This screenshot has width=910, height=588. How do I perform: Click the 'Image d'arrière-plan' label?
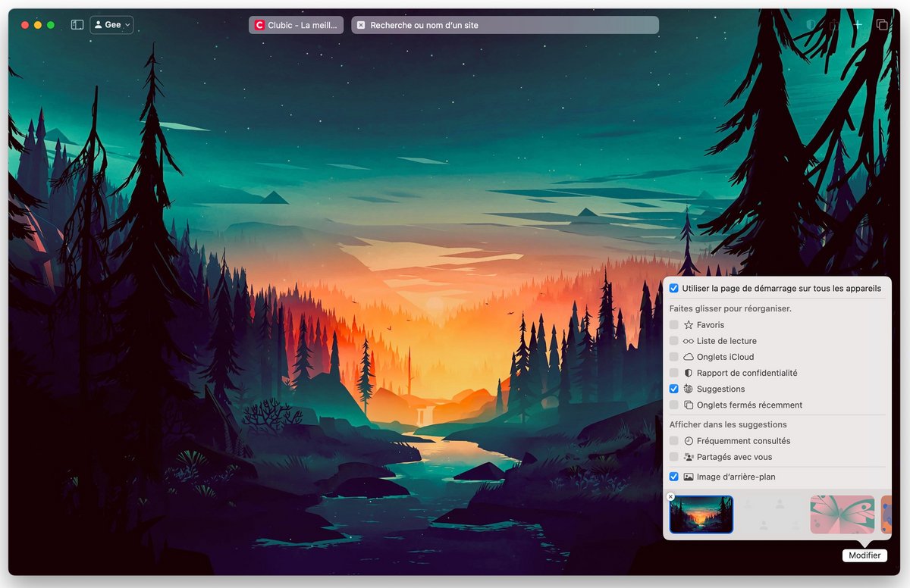pos(736,477)
